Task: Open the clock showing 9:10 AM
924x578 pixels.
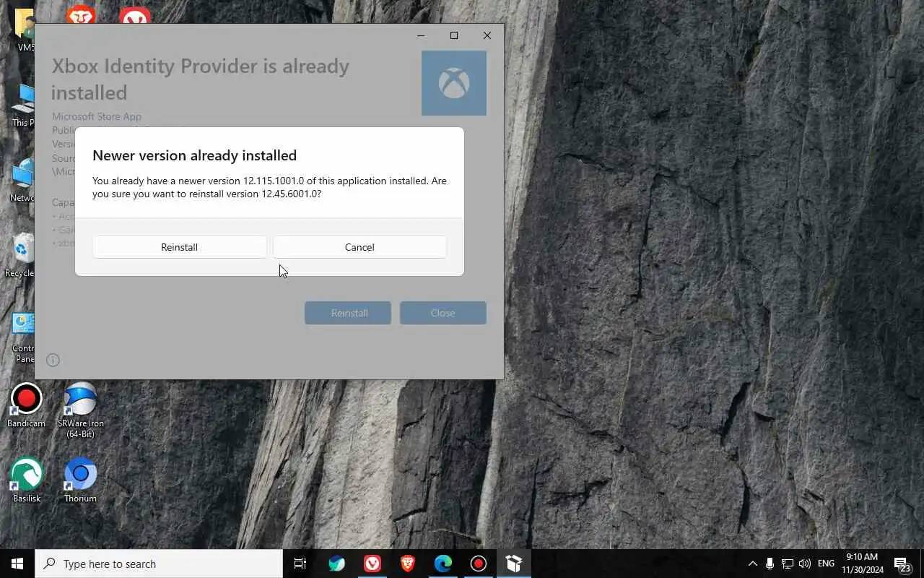Action: point(862,564)
